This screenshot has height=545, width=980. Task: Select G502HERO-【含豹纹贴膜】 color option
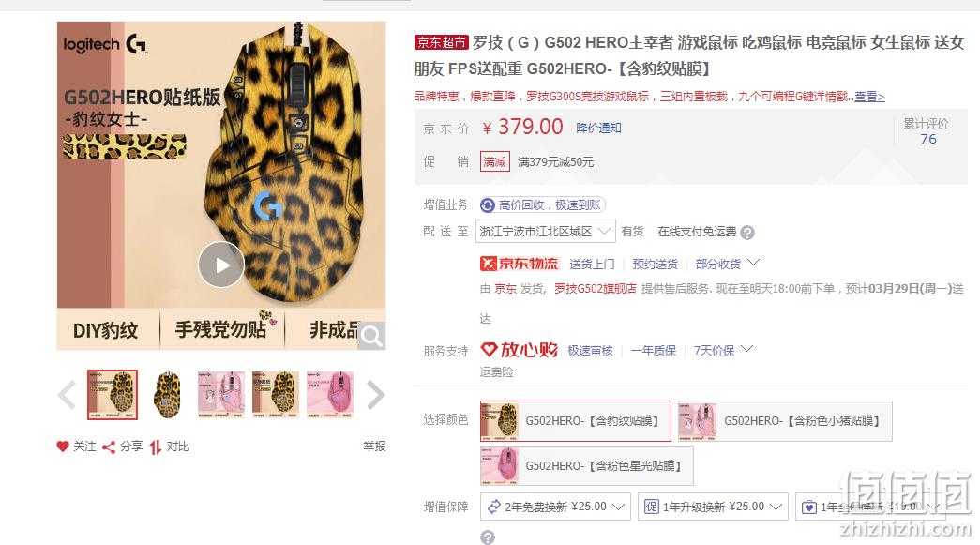pyautogui.click(x=576, y=421)
